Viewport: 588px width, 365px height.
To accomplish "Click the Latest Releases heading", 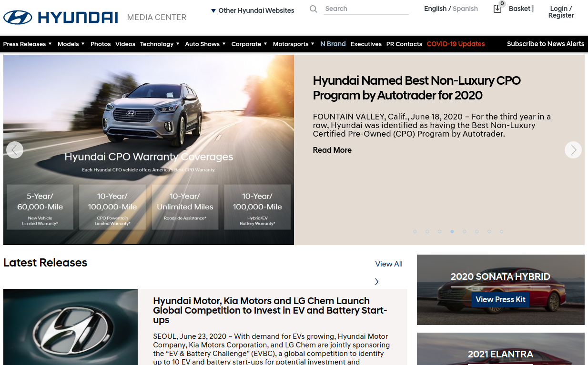I will coord(45,263).
